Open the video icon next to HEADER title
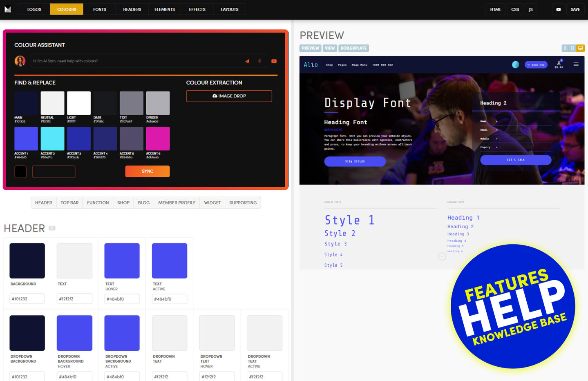The width and height of the screenshot is (588, 381). coord(52,228)
